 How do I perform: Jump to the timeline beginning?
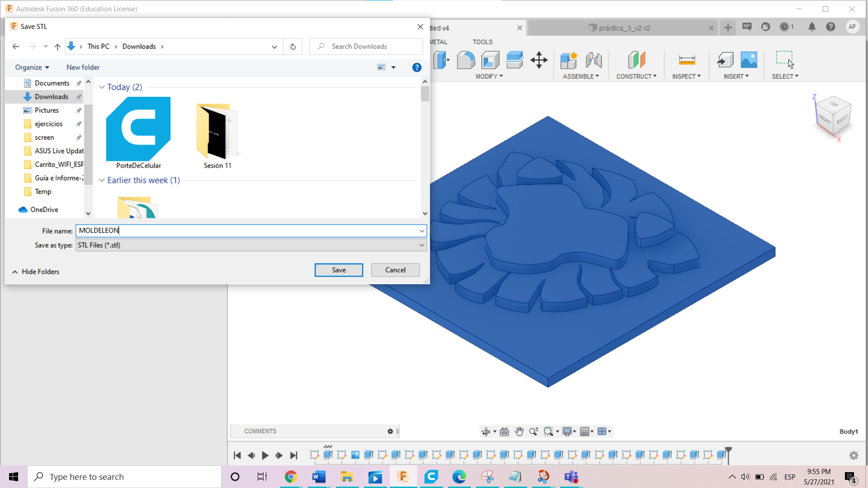pyautogui.click(x=237, y=455)
